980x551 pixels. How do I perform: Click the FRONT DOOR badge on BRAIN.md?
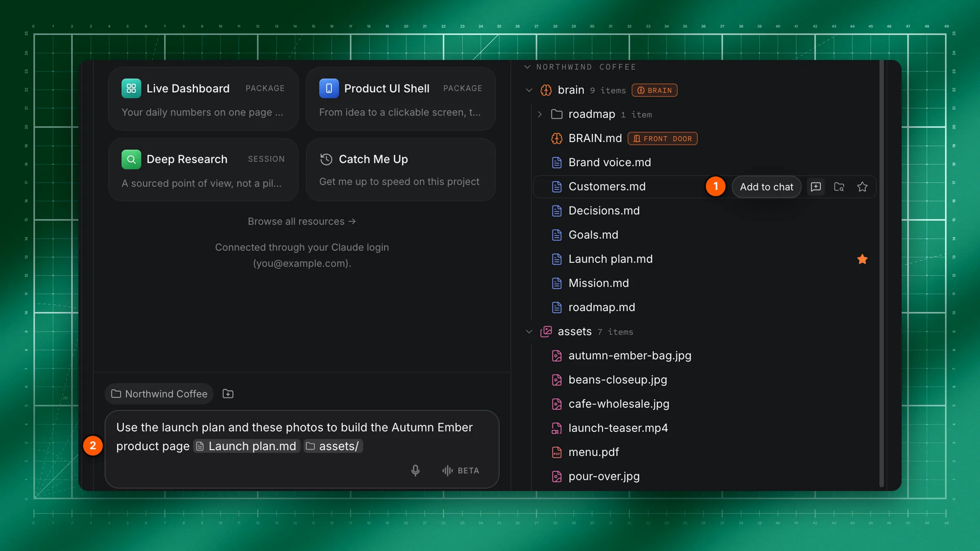pos(663,138)
